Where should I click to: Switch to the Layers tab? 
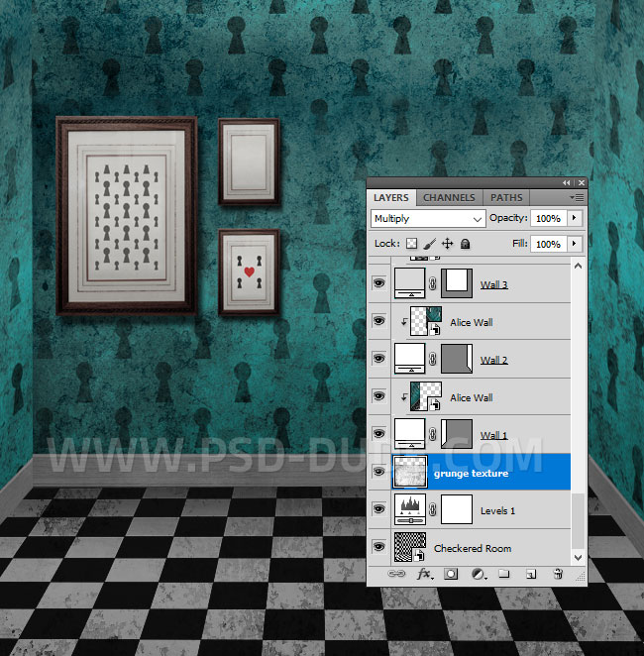[x=391, y=197]
